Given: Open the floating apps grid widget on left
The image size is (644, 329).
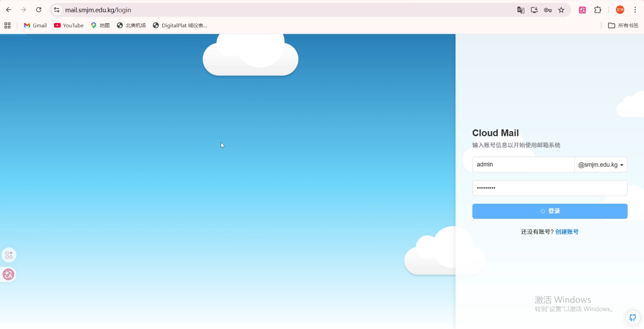Looking at the screenshot, I should point(9,255).
